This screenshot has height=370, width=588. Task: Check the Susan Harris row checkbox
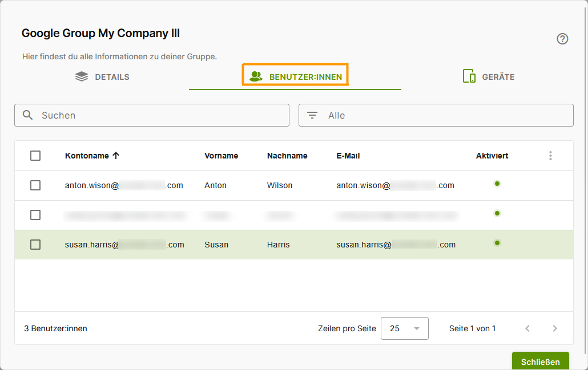coord(35,245)
